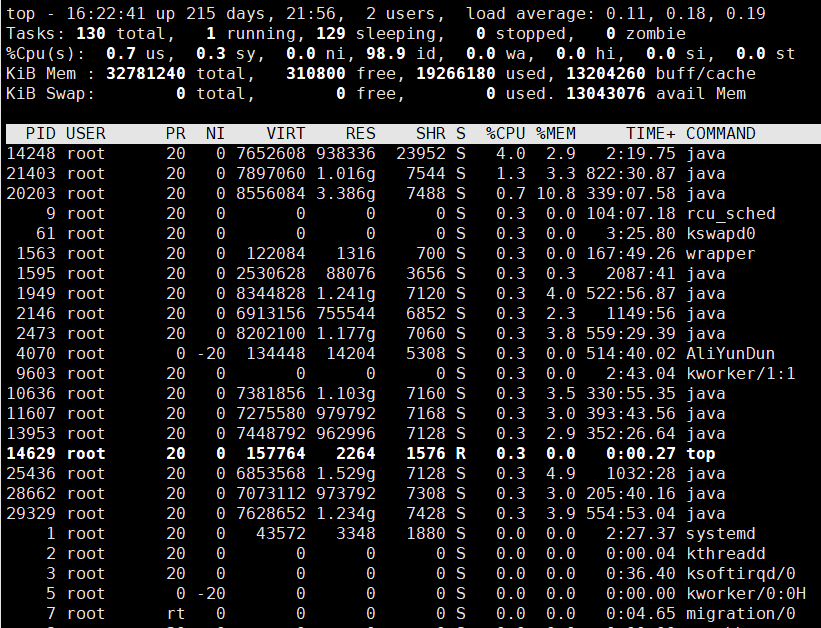The width and height of the screenshot is (821, 628).
Task: Click VIRT value 8202100
Action: click(270, 334)
